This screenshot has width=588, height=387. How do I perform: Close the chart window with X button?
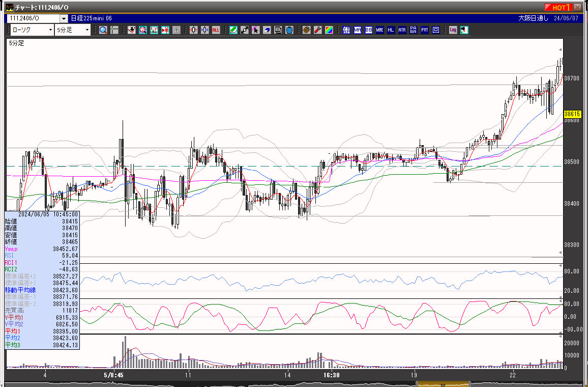click(577, 7)
